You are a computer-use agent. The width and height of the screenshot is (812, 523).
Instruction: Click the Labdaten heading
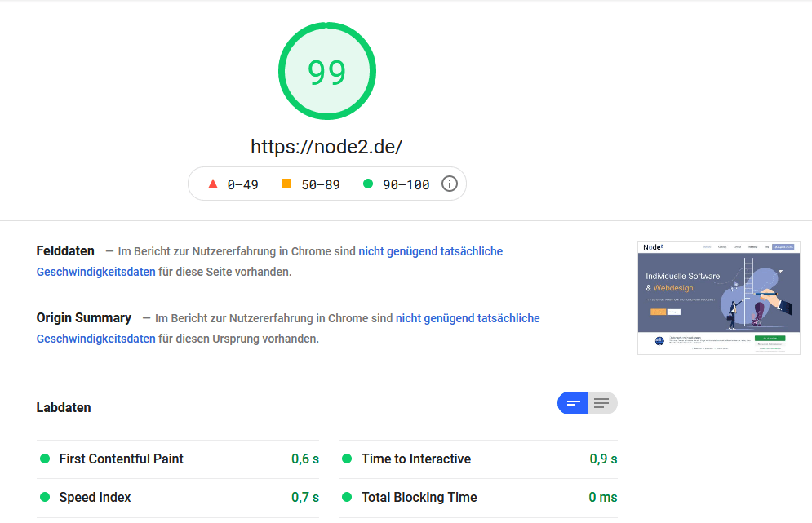coord(64,407)
